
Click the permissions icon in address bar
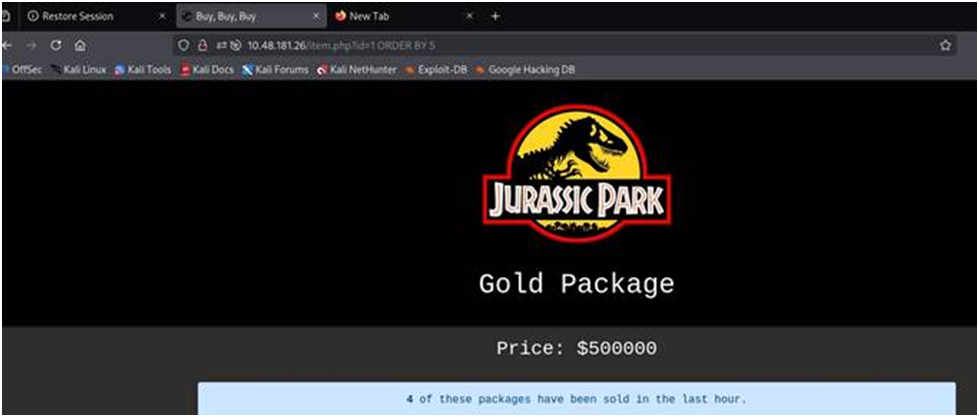(221, 46)
